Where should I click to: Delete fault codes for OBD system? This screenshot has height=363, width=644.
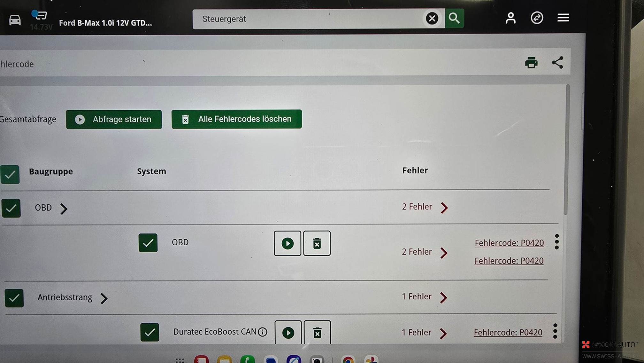pos(317,244)
